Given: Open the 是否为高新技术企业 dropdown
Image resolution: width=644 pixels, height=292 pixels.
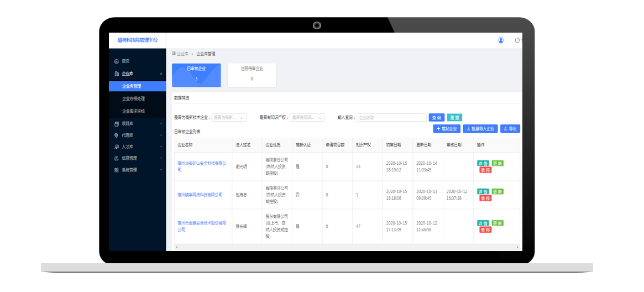Looking at the screenshot, I should [229, 118].
